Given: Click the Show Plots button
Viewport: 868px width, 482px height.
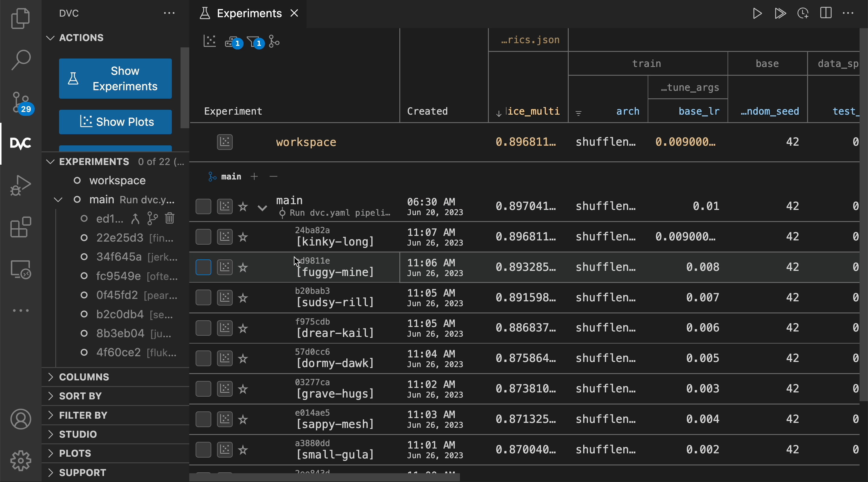Looking at the screenshot, I should click(x=115, y=122).
